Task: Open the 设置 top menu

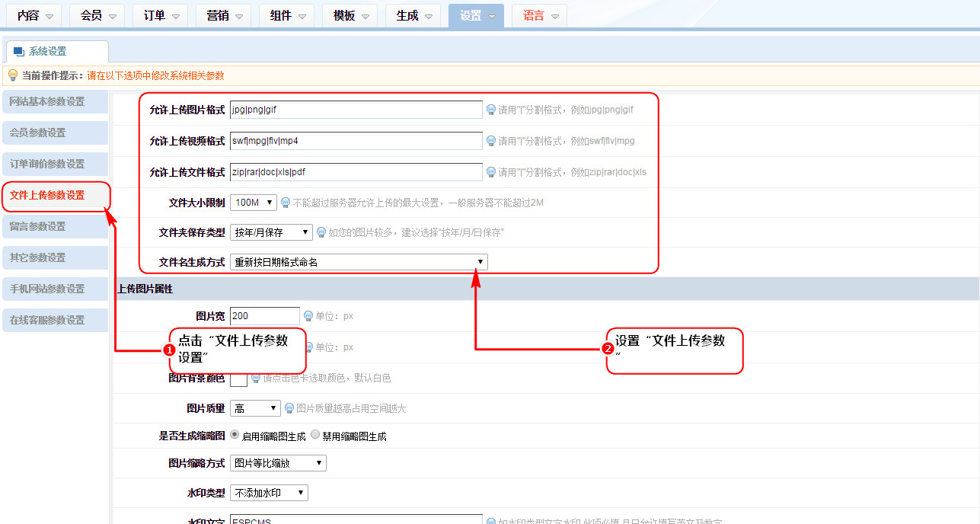Action: [476, 16]
